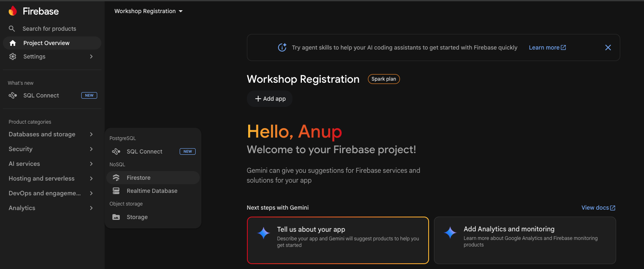Open Settings menu item

tap(52, 57)
